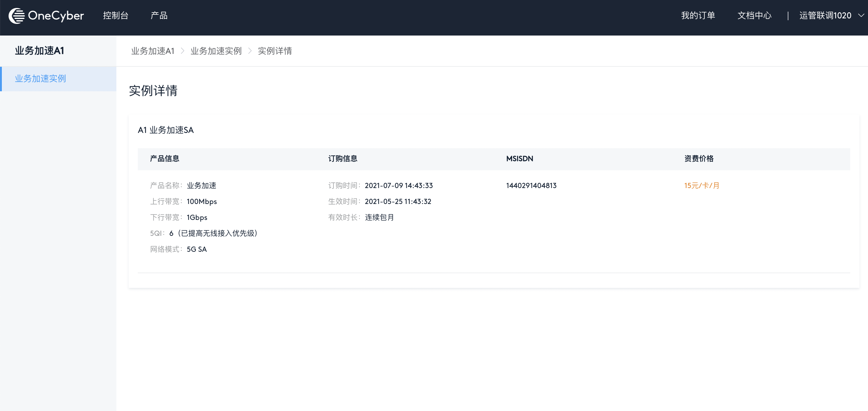Image resolution: width=868 pixels, height=411 pixels.
Task: Click the 订购信息 column header
Action: (343, 158)
